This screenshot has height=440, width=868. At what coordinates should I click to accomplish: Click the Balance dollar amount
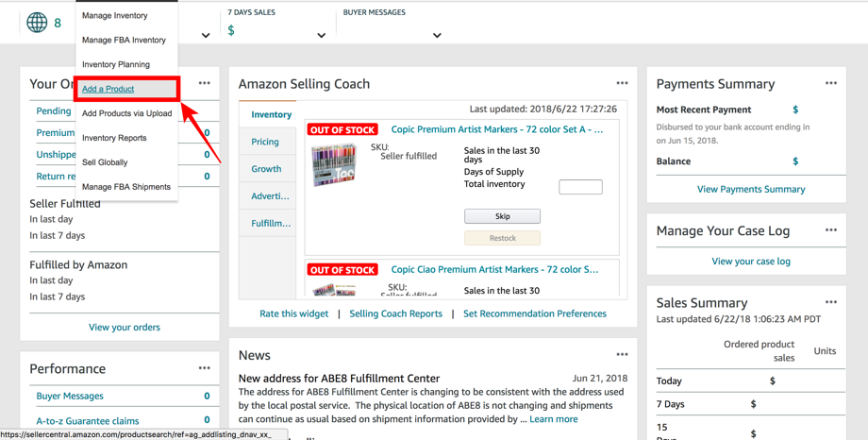tap(795, 161)
